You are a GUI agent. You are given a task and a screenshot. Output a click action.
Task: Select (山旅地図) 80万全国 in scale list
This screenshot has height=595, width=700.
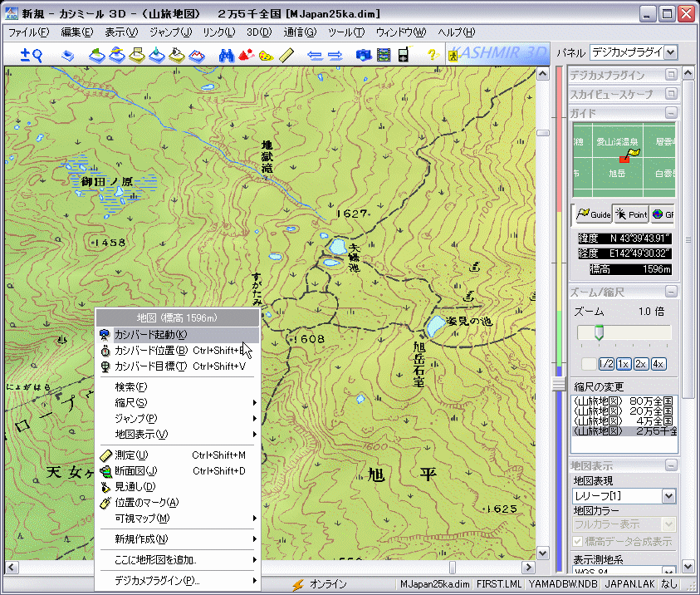(624, 401)
